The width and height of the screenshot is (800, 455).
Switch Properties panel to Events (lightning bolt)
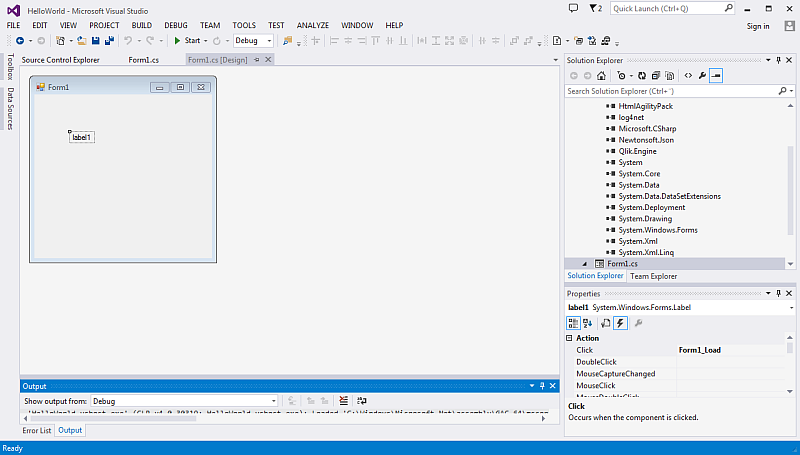click(x=620, y=323)
